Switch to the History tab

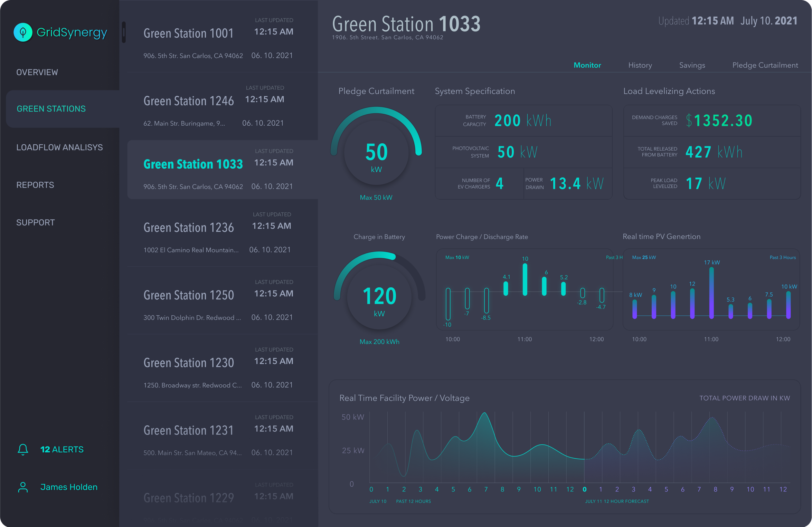click(x=640, y=65)
